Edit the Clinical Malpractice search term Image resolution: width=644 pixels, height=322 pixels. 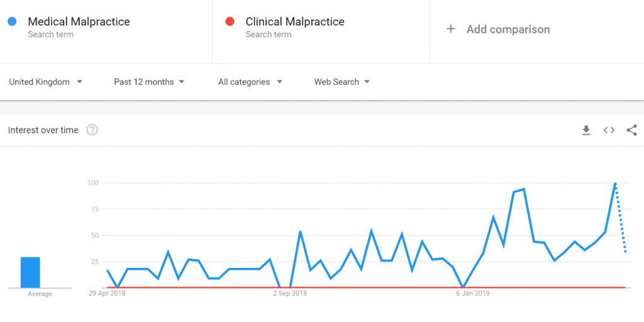tap(295, 21)
